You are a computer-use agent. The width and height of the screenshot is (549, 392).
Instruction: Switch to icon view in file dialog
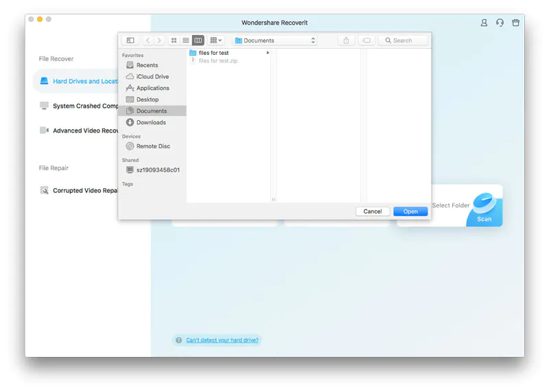click(x=174, y=41)
